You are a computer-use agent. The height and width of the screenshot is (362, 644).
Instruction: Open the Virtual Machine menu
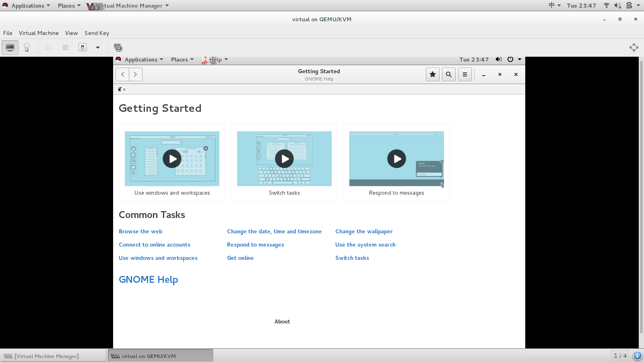[x=39, y=33]
